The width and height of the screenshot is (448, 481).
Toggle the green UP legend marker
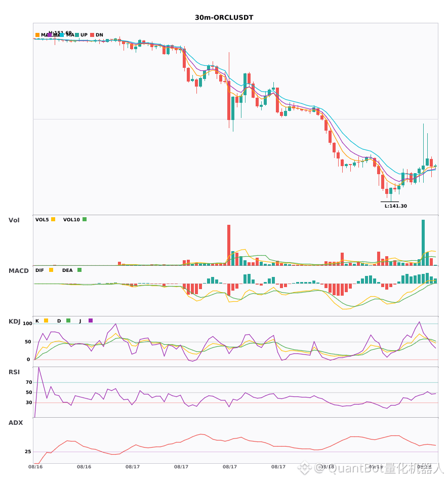coord(77,35)
